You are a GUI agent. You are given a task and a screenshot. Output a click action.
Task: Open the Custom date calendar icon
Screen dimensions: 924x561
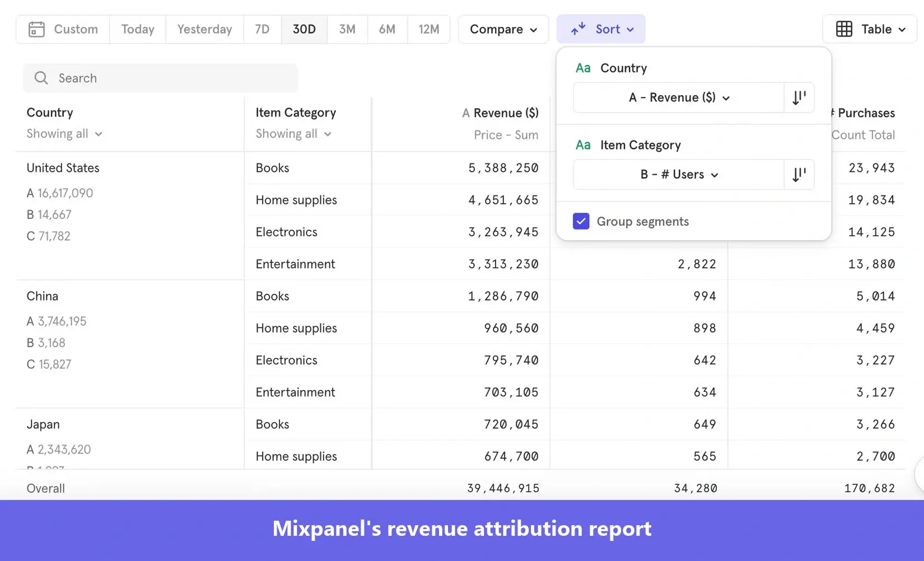point(36,29)
